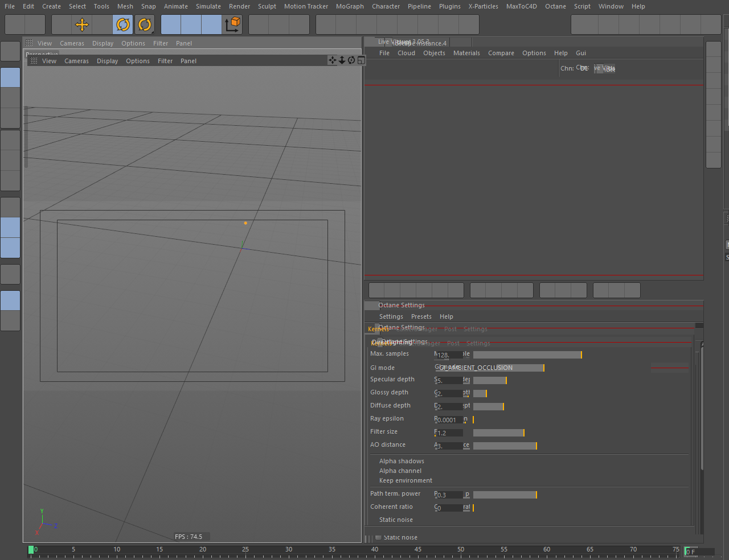Open the Window menu
The image size is (729, 560).
tap(611, 6)
